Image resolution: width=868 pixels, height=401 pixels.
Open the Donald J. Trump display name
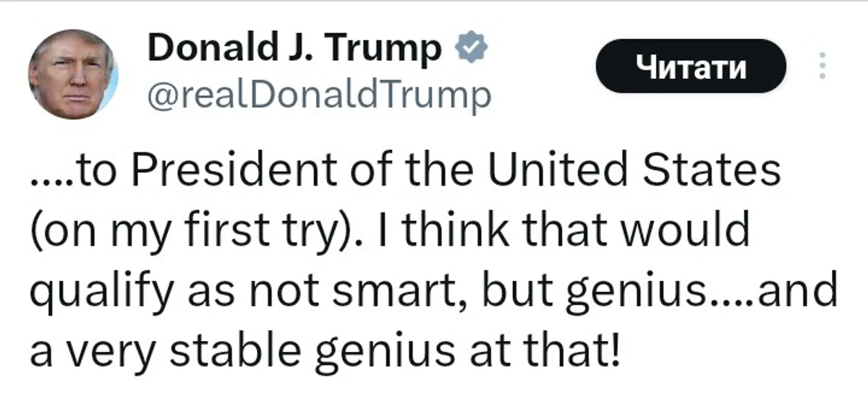[x=294, y=49]
